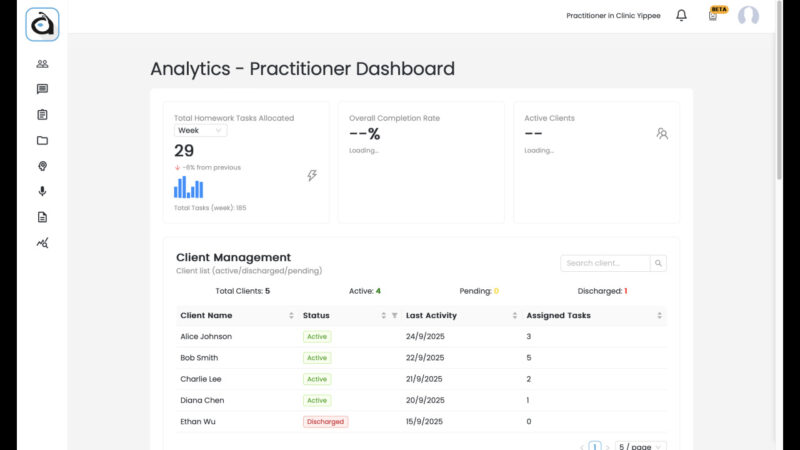Open the 5 / page size dropdown

640,446
